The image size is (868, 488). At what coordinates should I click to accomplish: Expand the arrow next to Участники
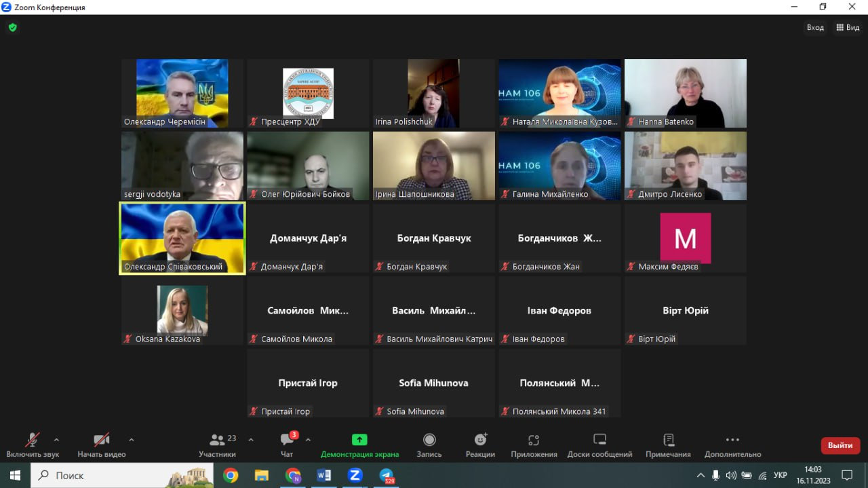point(251,439)
